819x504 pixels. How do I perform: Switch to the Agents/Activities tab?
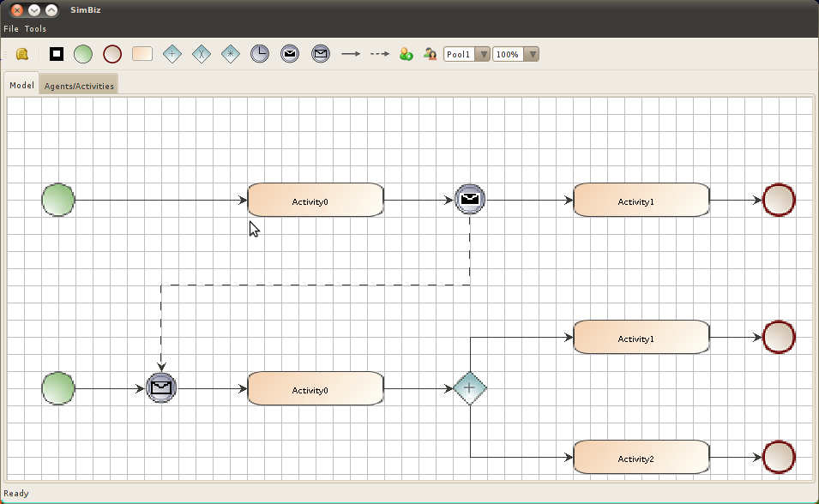click(x=79, y=86)
